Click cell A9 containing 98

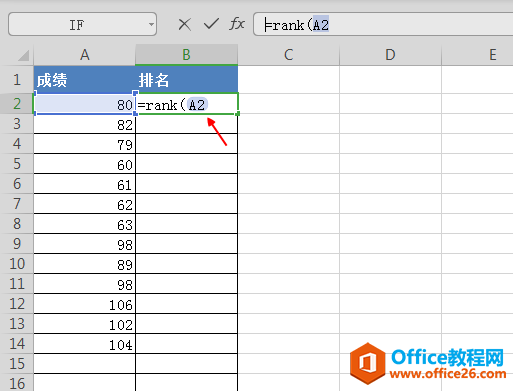(85, 244)
